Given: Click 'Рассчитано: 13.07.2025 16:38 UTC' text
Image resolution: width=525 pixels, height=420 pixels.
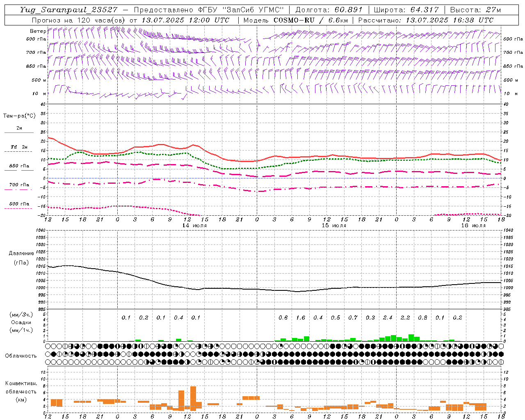Looking at the screenshot, I should pos(426,20).
